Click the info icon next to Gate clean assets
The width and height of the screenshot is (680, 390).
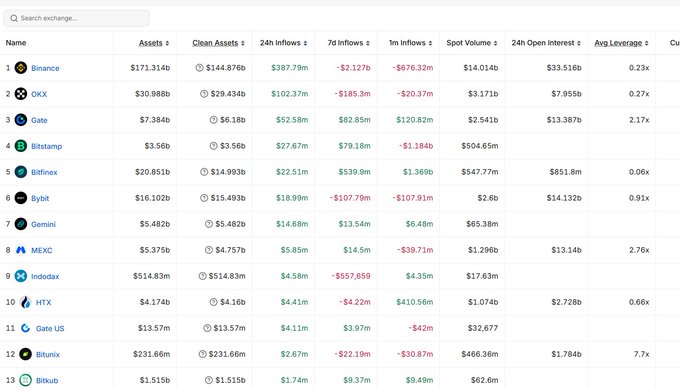213,120
